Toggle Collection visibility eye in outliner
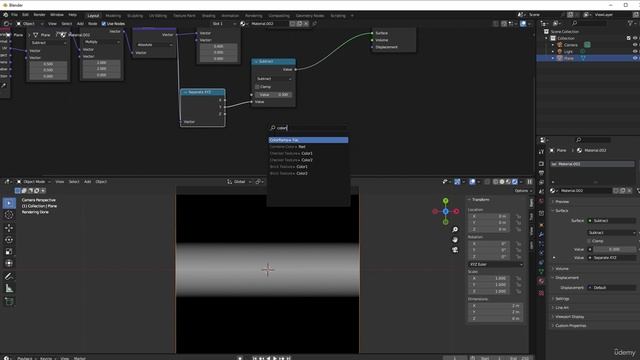Viewport: 640px width, 360px height. 635,38
